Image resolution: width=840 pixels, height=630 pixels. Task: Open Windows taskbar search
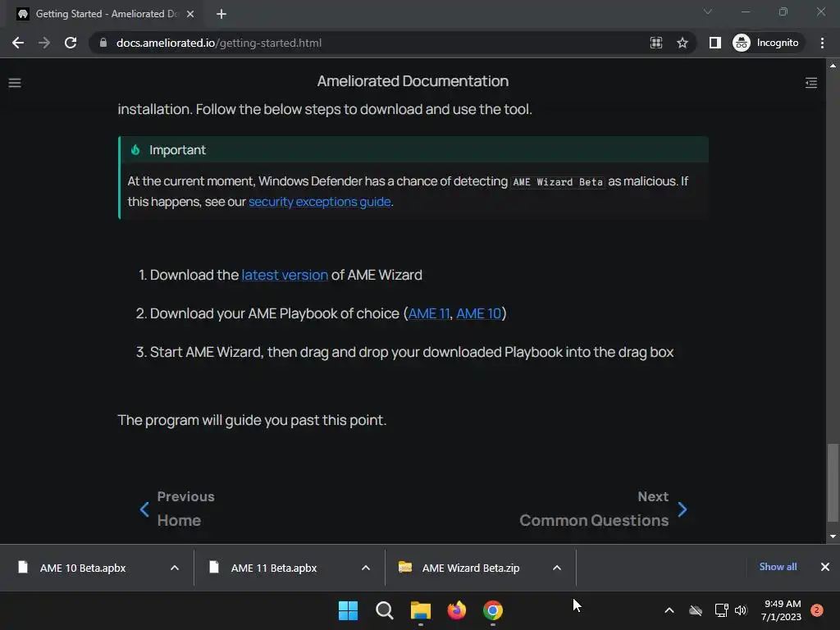point(385,610)
